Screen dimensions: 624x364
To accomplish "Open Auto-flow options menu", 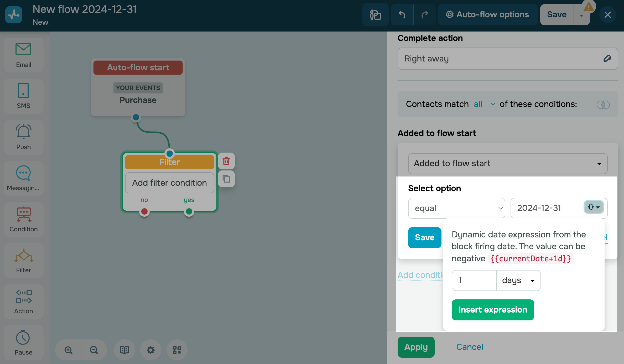I will point(487,15).
